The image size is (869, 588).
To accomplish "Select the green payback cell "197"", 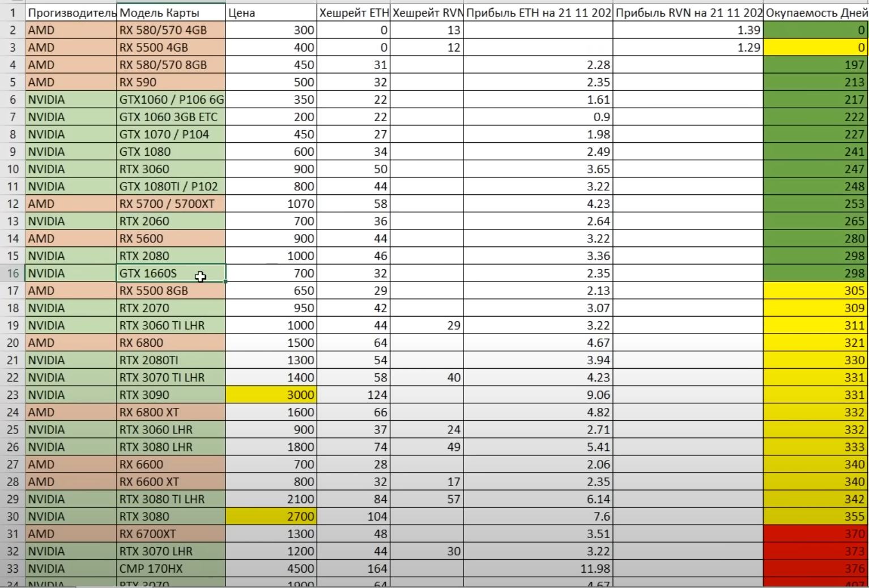I will coord(816,65).
